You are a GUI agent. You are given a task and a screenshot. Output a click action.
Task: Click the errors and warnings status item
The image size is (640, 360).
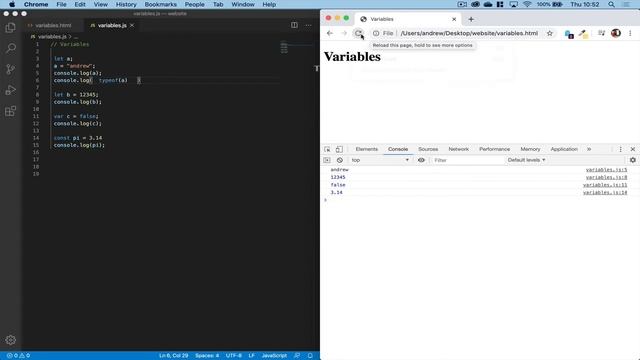18,356
